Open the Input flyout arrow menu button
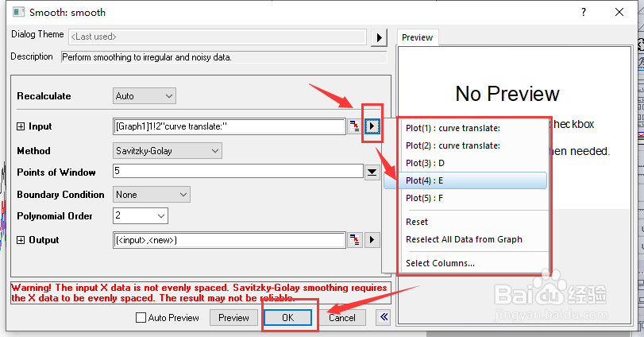Image resolution: width=644 pixels, height=337 pixels. click(372, 126)
